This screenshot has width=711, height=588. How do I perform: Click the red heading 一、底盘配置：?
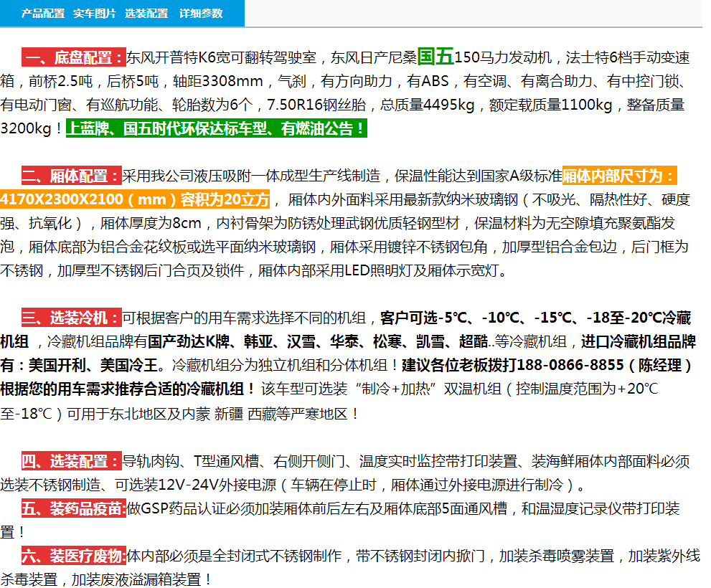pos(74,57)
